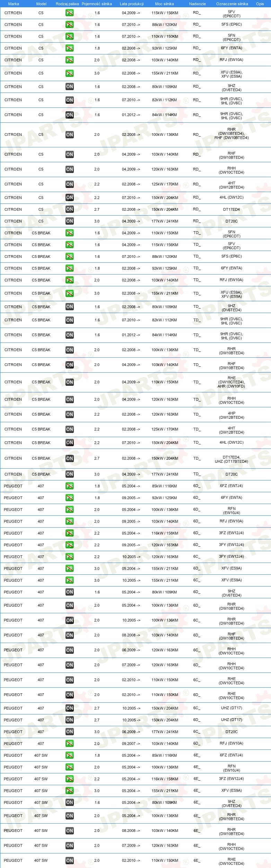The height and width of the screenshot is (868, 271).
Task: Click ON icon in 407 SW 02.2010 110kW row
Action: click(x=70, y=861)
